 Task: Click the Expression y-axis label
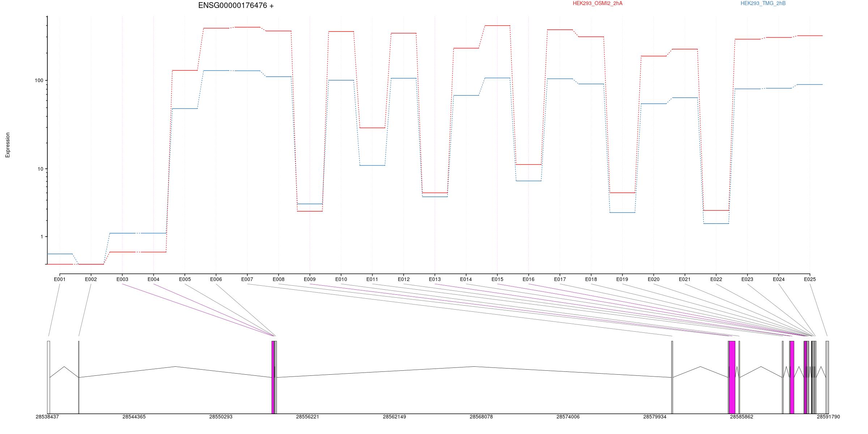tap(8, 145)
